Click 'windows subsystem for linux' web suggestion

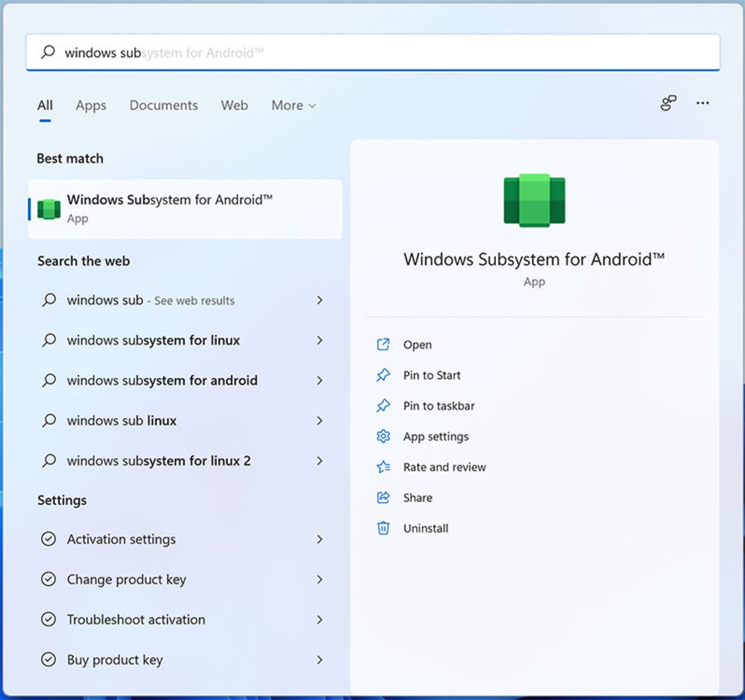coord(153,340)
